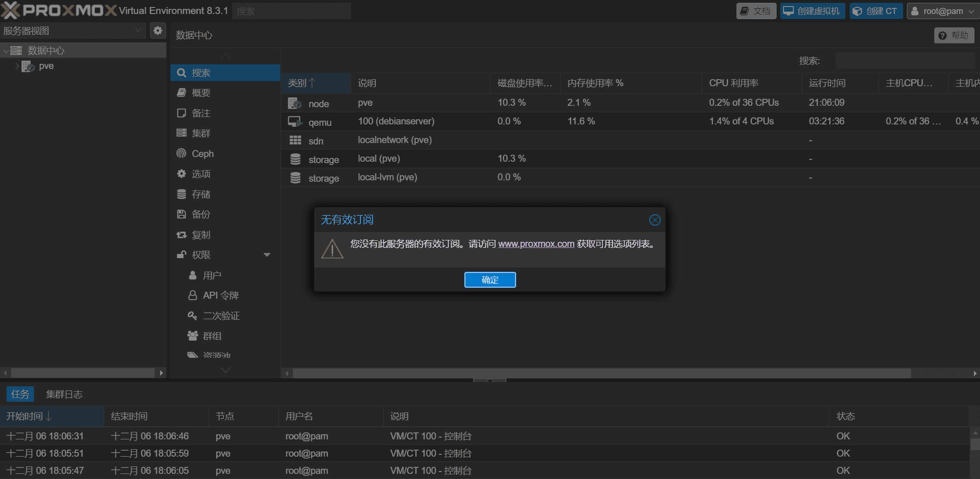The height and width of the screenshot is (479, 980).
Task: Open the root@pam user menu
Action: pos(943,11)
